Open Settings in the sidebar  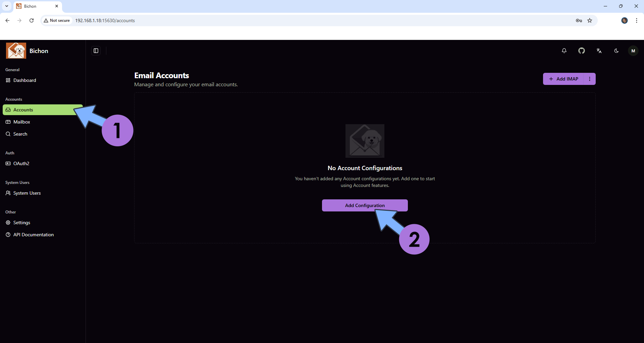click(x=22, y=223)
